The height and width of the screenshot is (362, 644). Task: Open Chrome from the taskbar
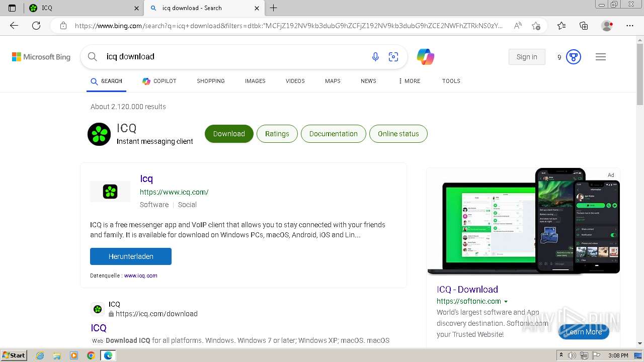coord(91,355)
